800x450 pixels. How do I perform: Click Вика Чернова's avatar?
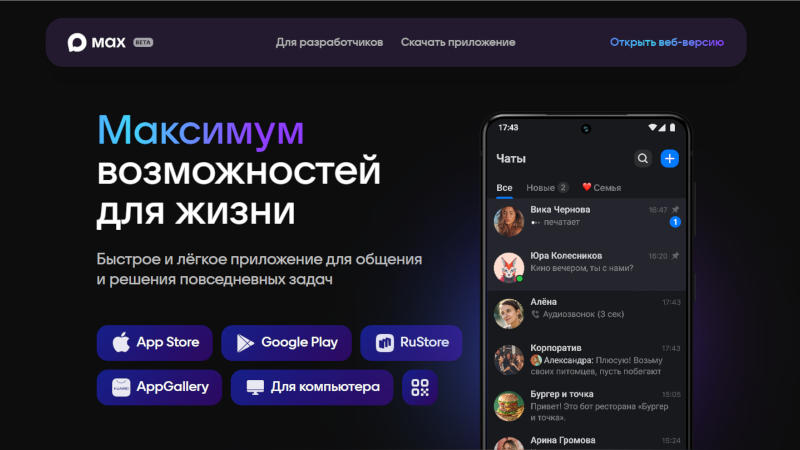[509, 220]
